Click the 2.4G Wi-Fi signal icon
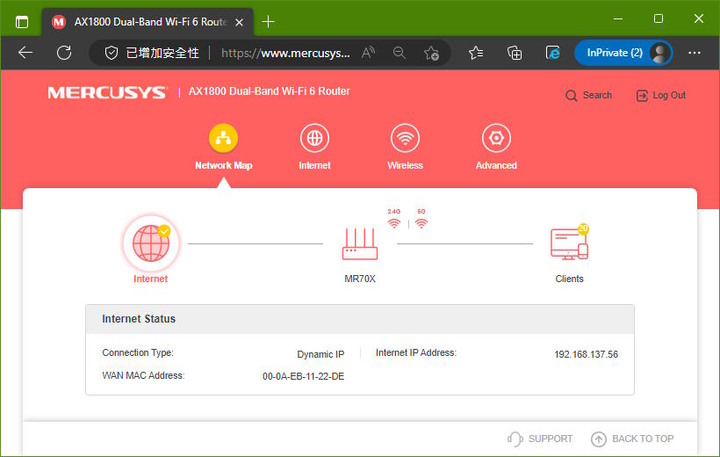Screen dimensions: 720x457 pos(394,223)
